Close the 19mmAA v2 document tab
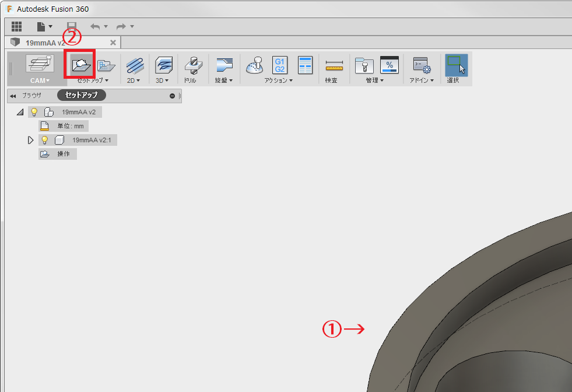 click(x=113, y=43)
